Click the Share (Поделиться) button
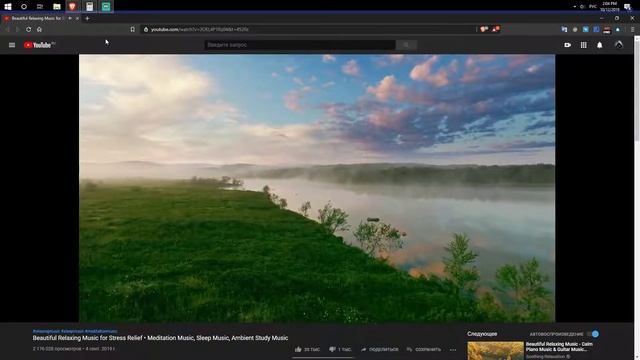Image resolution: width=640 pixels, height=360 pixels. 380,349
